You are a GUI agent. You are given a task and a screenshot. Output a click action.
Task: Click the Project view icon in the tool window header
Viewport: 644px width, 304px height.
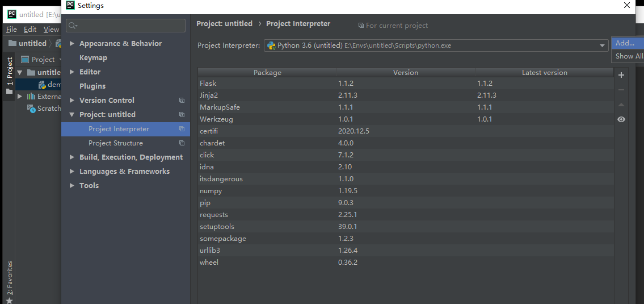[x=25, y=60]
